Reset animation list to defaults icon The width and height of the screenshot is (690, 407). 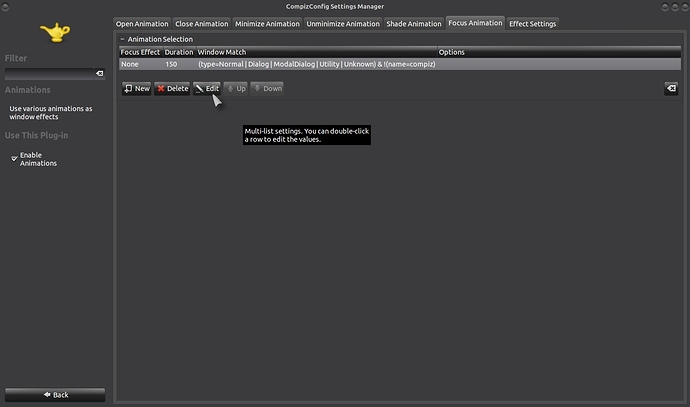pyautogui.click(x=671, y=88)
